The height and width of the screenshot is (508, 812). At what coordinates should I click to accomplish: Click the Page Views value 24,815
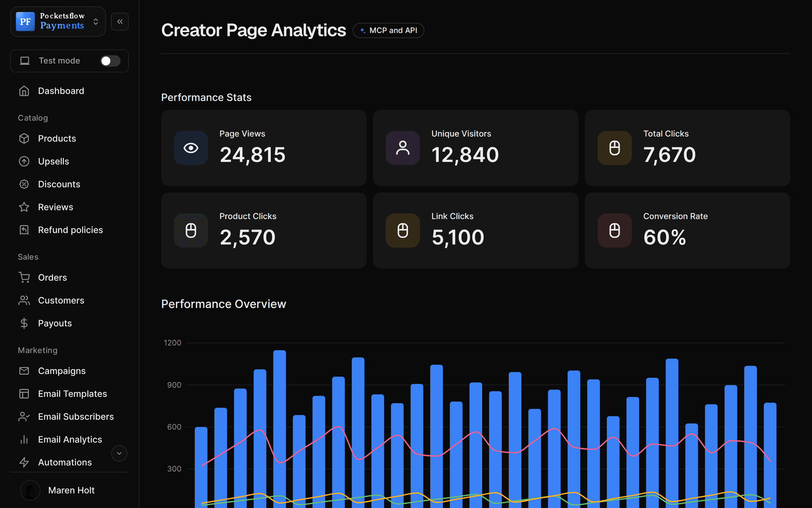coord(253,155)
